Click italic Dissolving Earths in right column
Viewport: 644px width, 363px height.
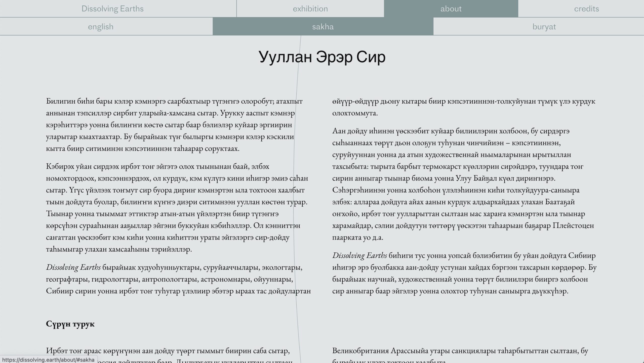(x=359, y=256)
